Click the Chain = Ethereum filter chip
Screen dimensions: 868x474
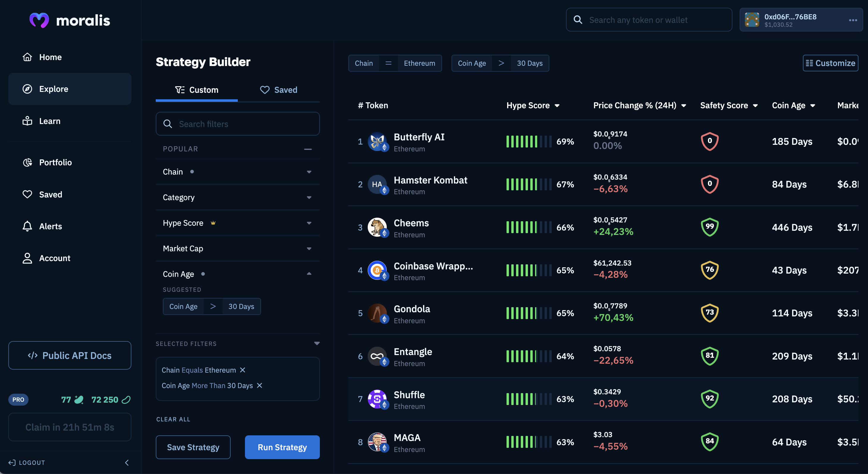395,63
